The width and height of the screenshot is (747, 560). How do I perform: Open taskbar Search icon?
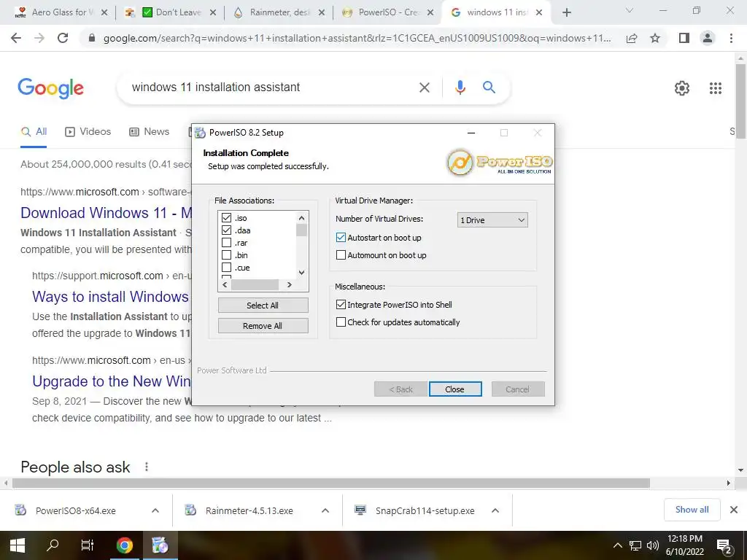pos(53,545)
